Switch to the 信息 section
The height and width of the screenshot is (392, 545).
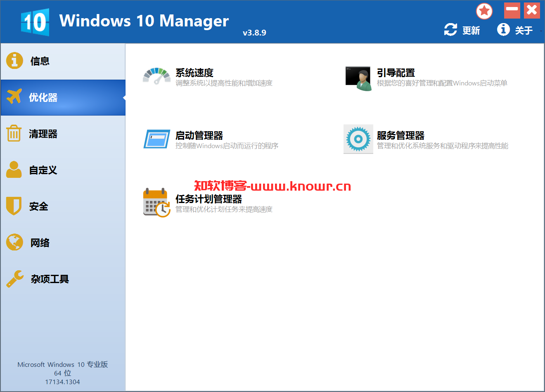63,61
